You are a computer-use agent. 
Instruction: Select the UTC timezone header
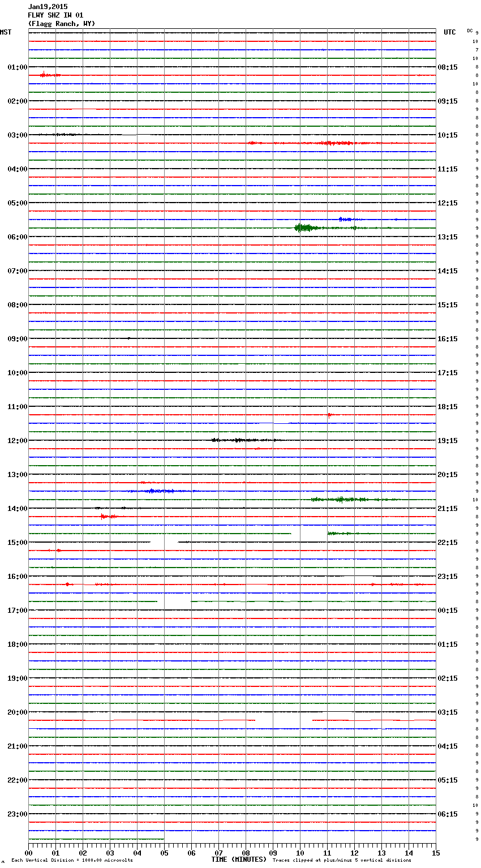point(450,32)
